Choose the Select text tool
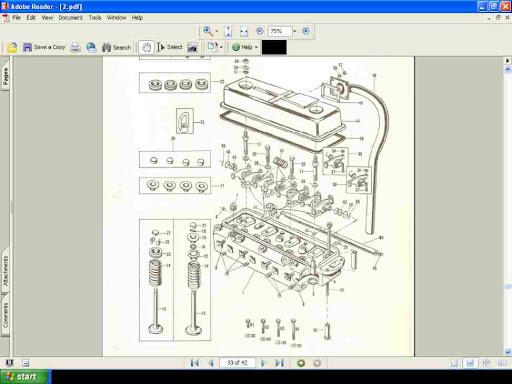The height and width of the screenshot is (384, 512). click(170, 47)
